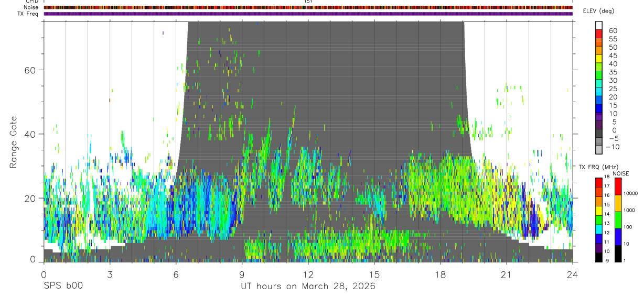Click the CPID label at the top left
644x297 pixels.
(x=33, y=2)
